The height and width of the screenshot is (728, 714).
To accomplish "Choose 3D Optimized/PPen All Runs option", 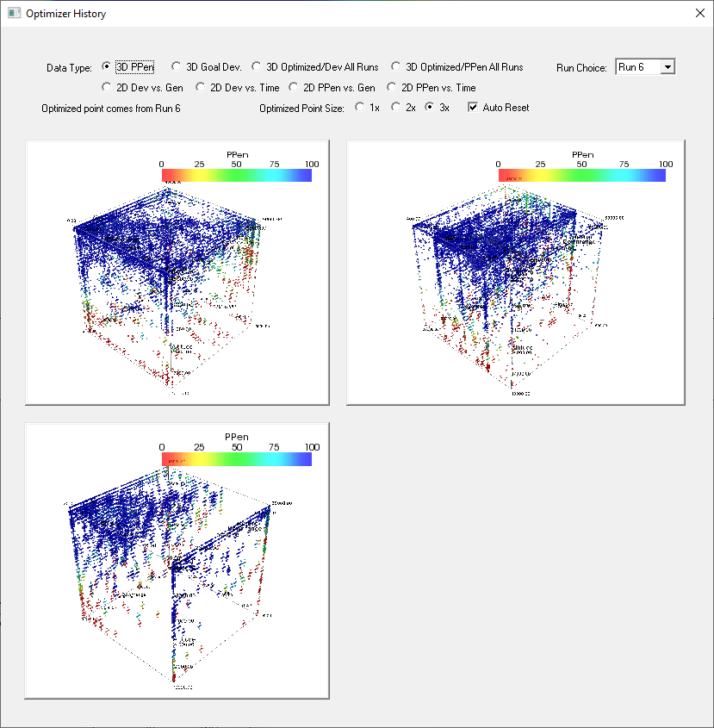I will 396,66.
